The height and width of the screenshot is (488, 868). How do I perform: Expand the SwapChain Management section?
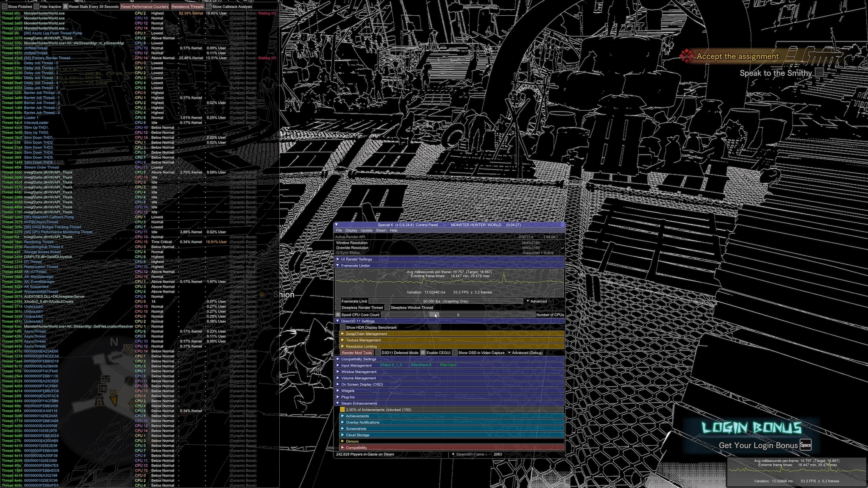pos(342,334)
